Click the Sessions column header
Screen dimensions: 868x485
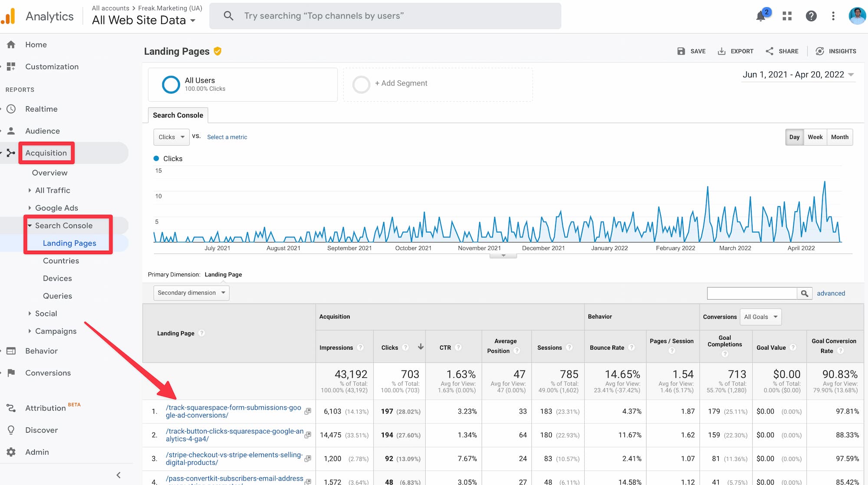point(549,347)
